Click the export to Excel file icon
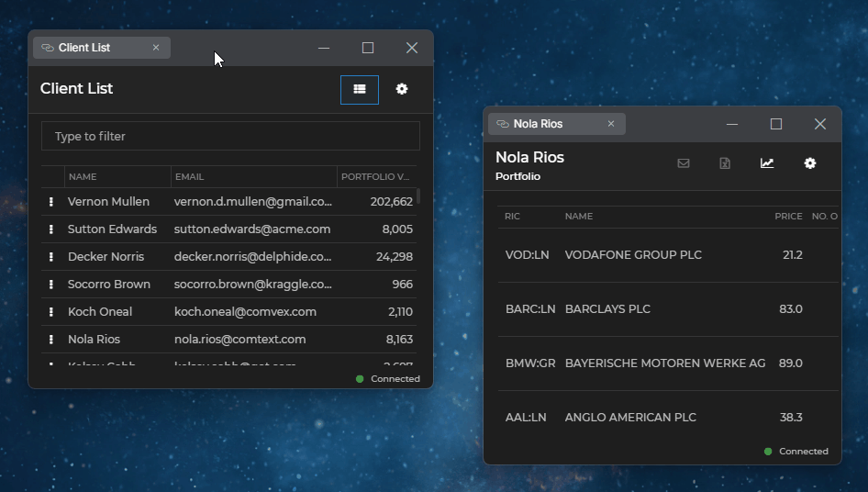 click(x=725, y=163)
